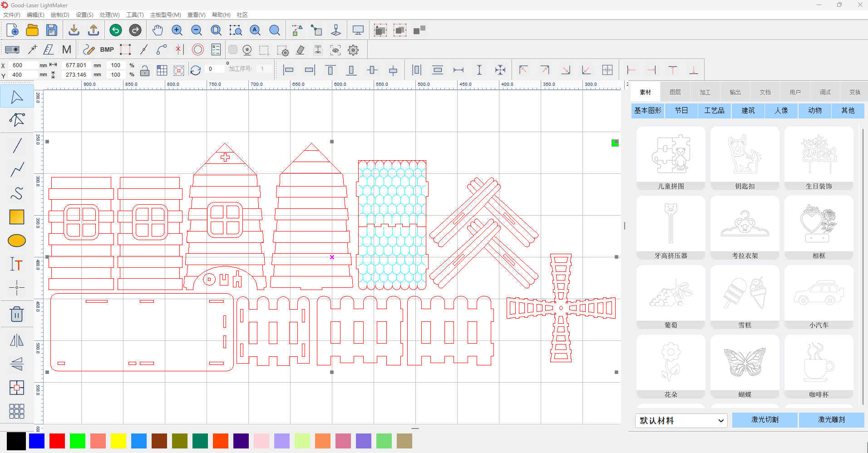Select the arrow selection tool in left sidebar

pos(17,96)
